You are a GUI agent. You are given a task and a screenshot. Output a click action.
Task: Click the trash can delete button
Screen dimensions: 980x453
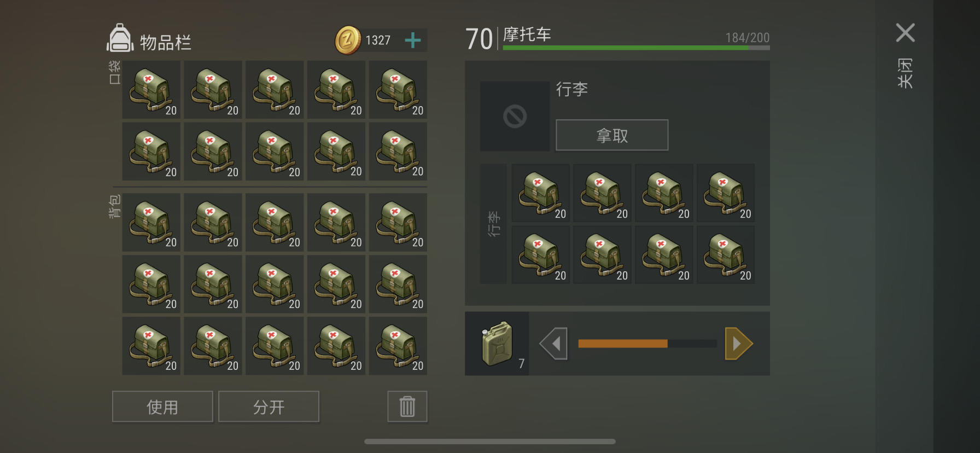407,406
